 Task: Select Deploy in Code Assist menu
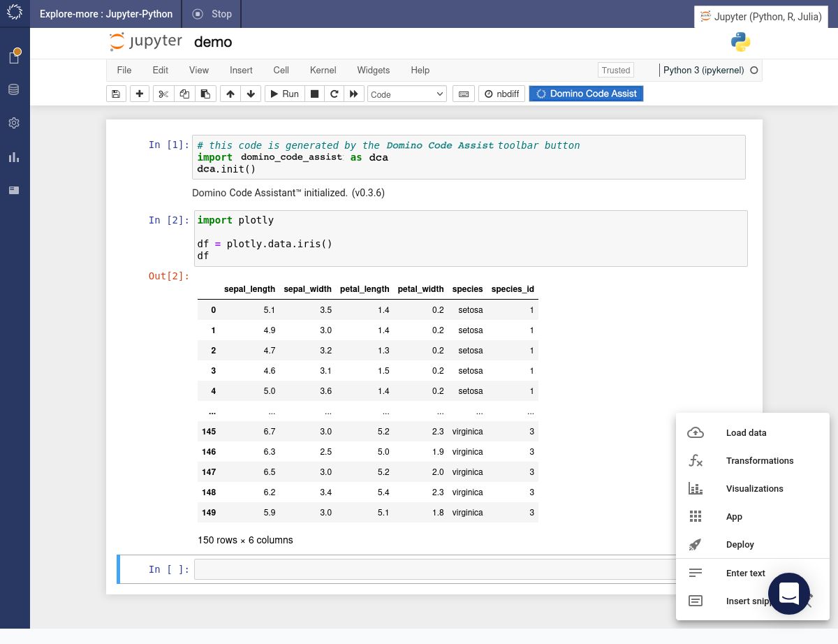pos(753,545)
